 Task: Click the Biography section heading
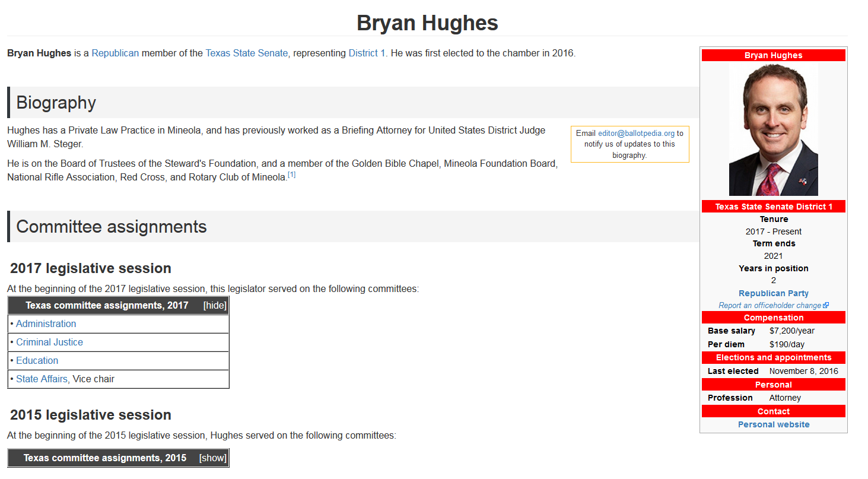coord(56,103)
